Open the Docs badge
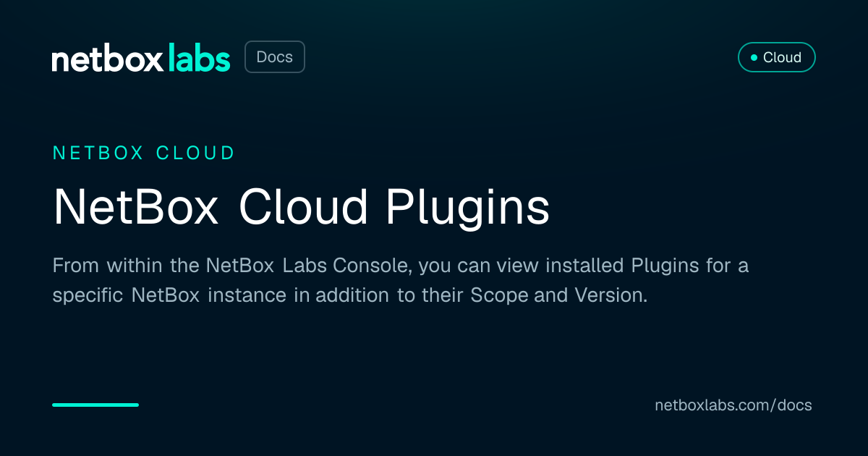 point(275,57)
